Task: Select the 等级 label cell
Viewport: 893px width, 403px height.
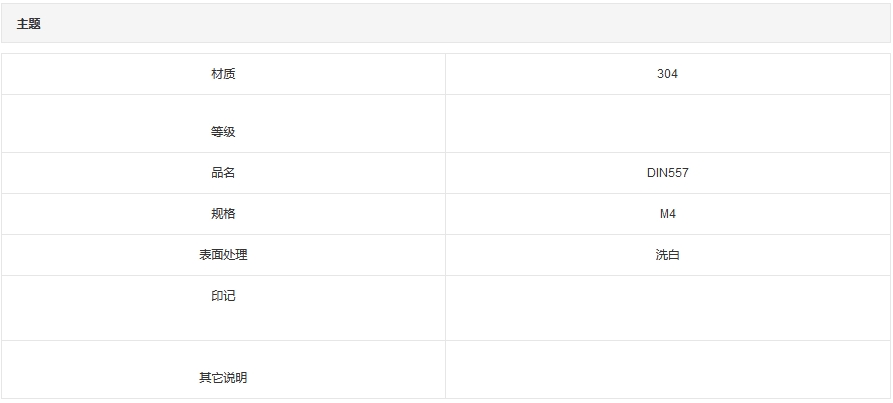Action: click(223, 132)
